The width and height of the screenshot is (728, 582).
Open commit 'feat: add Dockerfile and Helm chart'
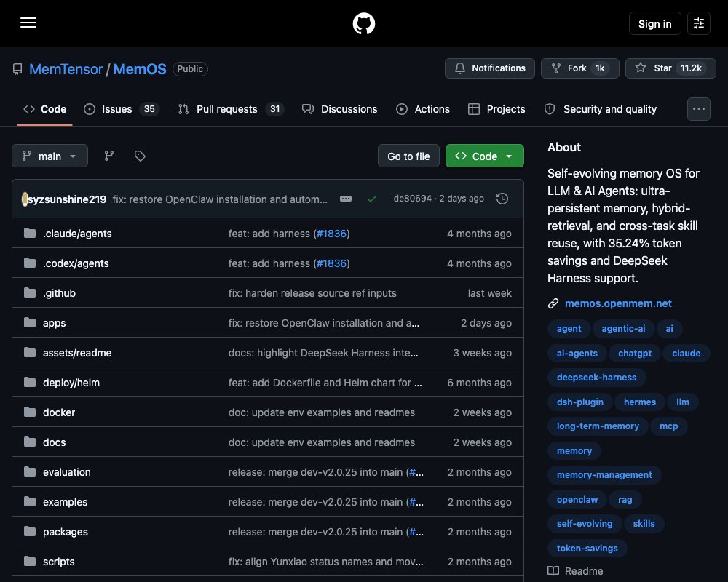[x=325, y=383]
